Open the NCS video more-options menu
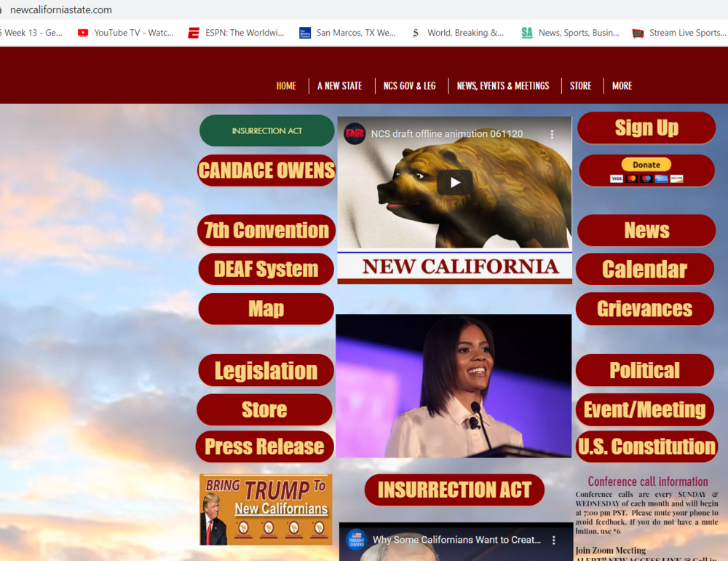 click(552, 134)
